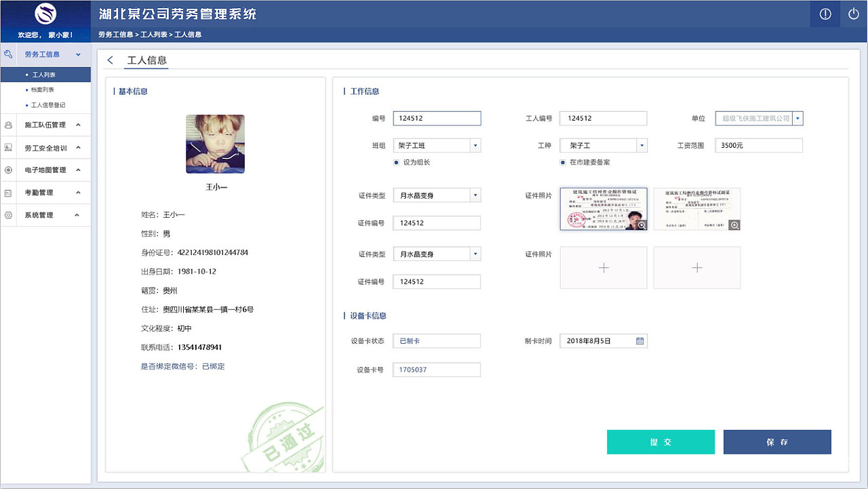
Task: Magnify the first certificate photo
Action: (x=641, y=224)
